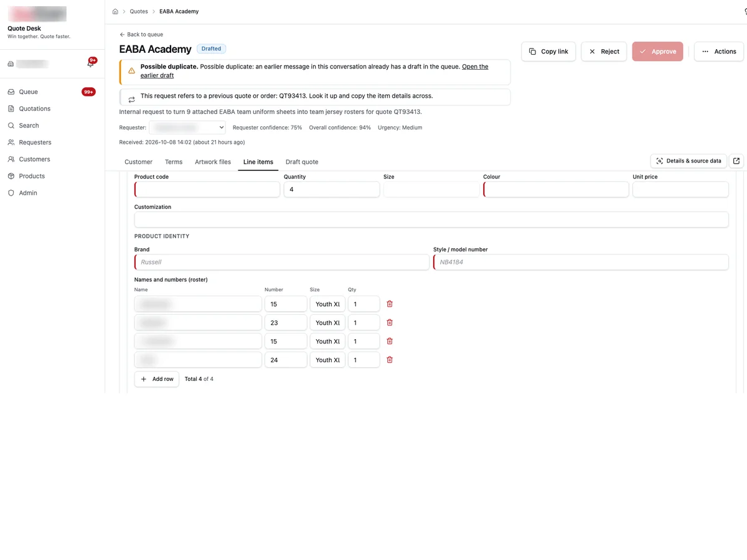Click the Drafted status badge
Screen dimensions: 747x560
(211, 49)
